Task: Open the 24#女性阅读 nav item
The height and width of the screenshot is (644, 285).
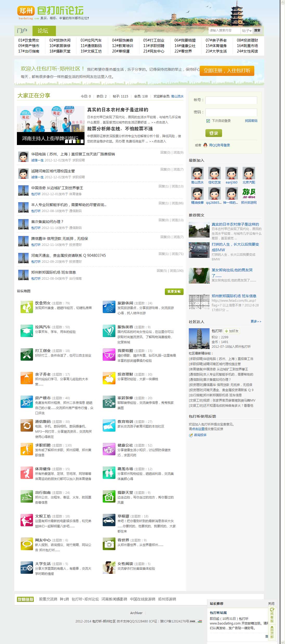Action: point(247,51)
